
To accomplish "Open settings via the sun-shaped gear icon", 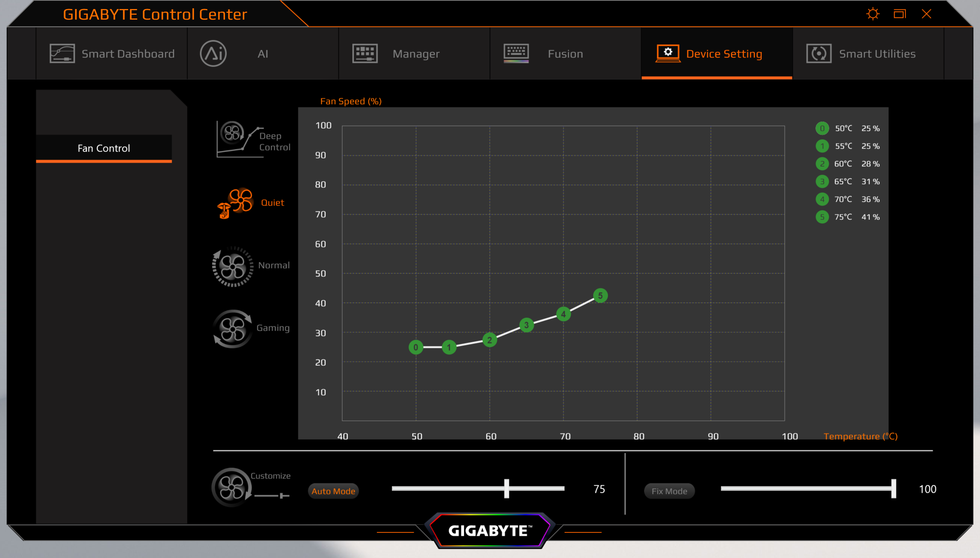I will coord(872,14).
